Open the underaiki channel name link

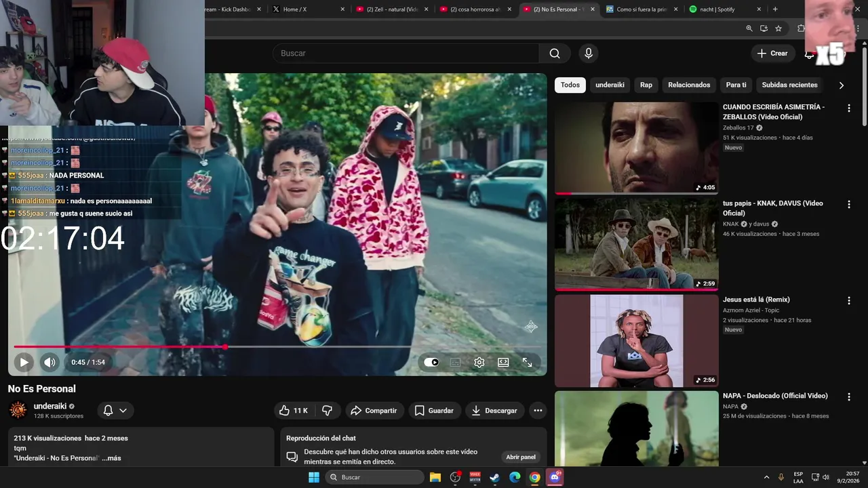tap(50, 406)
